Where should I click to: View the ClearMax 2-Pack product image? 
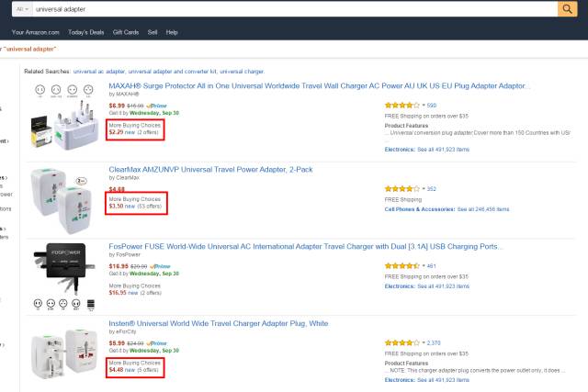[x=62, y=200]
